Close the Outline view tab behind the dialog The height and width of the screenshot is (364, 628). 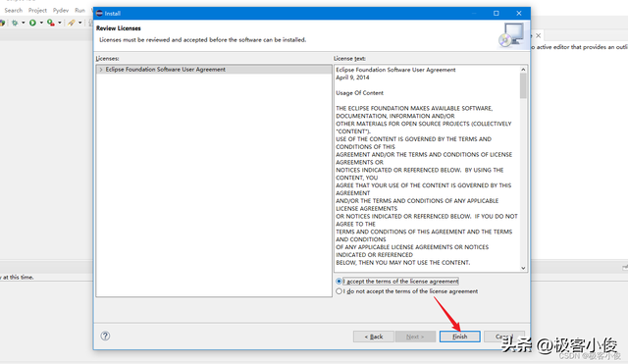point(539,35)
